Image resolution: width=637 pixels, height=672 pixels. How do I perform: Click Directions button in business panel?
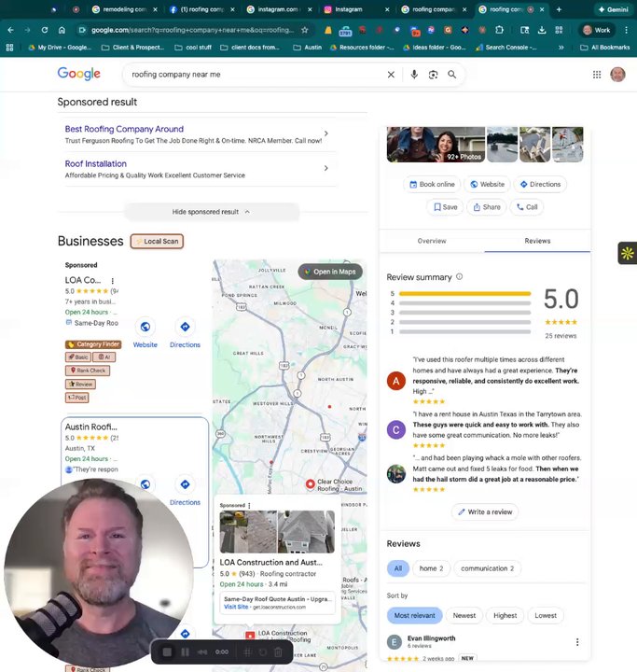pos(540,184)
